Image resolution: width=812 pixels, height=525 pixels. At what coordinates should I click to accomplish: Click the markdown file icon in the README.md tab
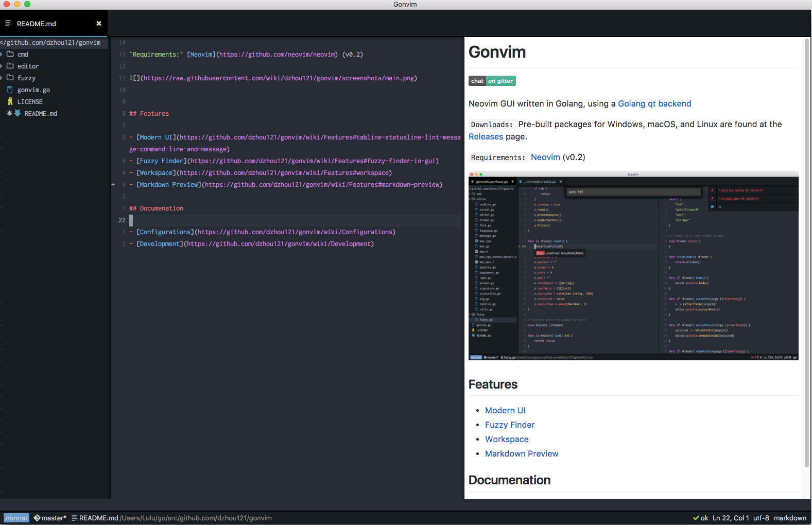pyautogui.click(x=8, y=24)
